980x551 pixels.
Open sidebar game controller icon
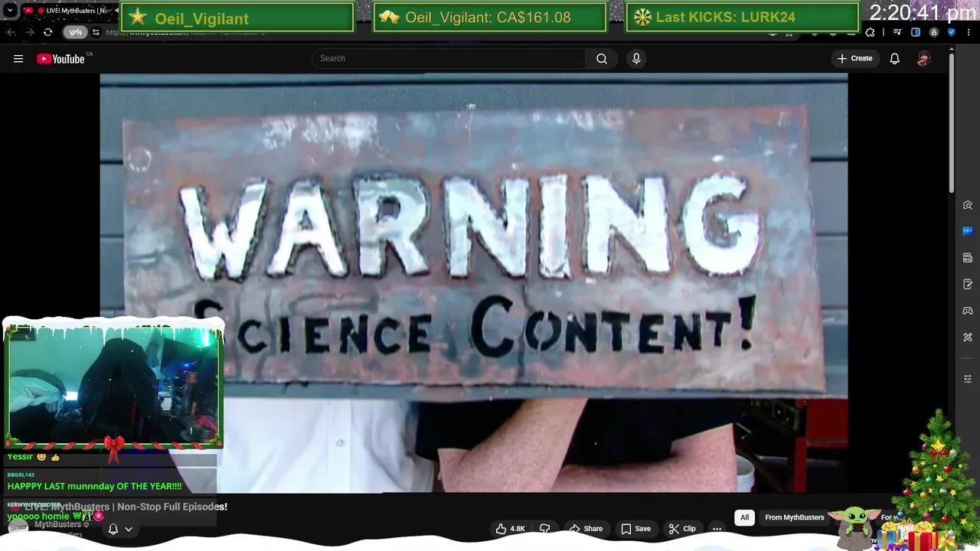pyautogui.click(x=968, y=311)
